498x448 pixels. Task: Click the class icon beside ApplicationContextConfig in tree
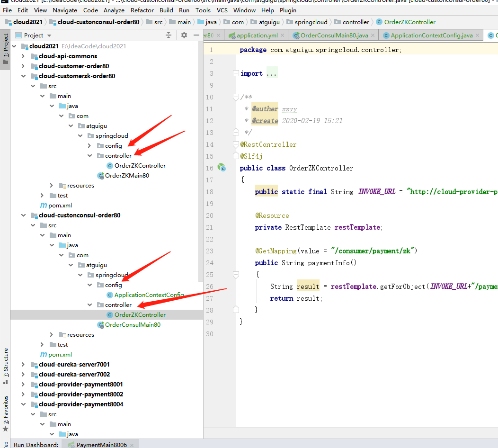click(x=109, y=295)
